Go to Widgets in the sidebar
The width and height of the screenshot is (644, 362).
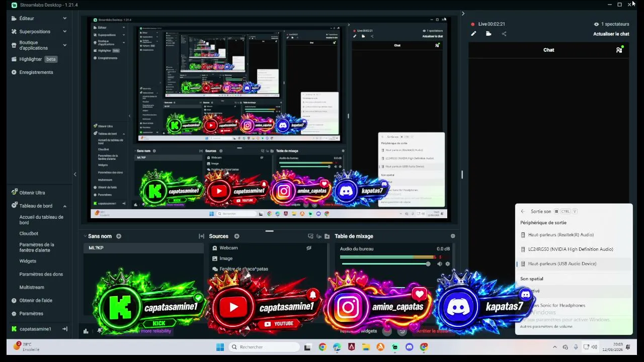[28, 261]
